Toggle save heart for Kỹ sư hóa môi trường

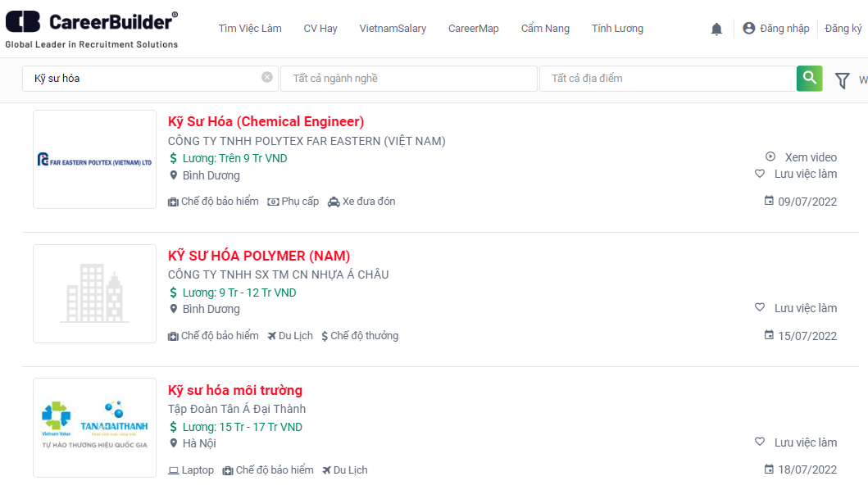pyautogui.click(x=760, y=442)
